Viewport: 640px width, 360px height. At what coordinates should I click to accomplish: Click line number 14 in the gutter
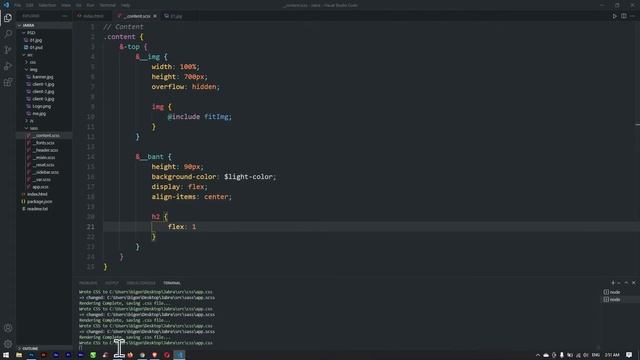91,157
